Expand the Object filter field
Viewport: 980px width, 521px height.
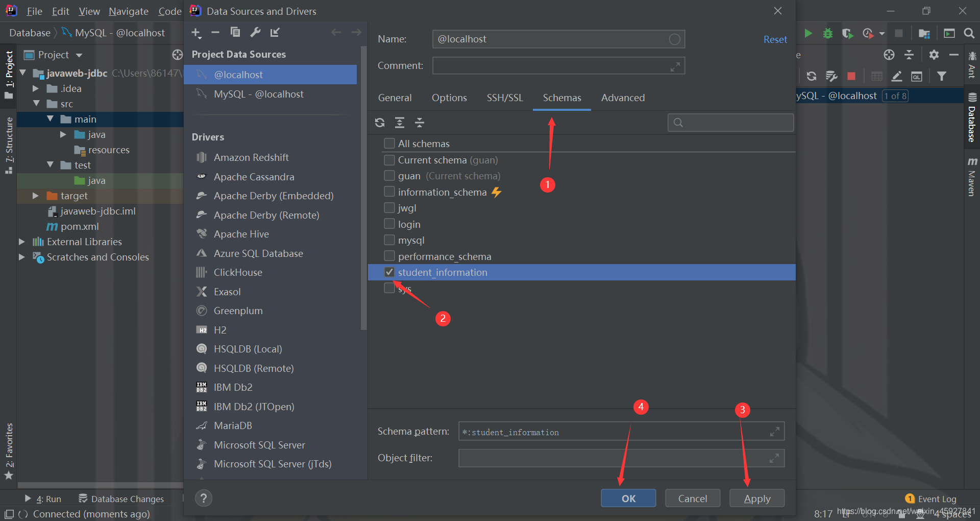tap(774, 458)
